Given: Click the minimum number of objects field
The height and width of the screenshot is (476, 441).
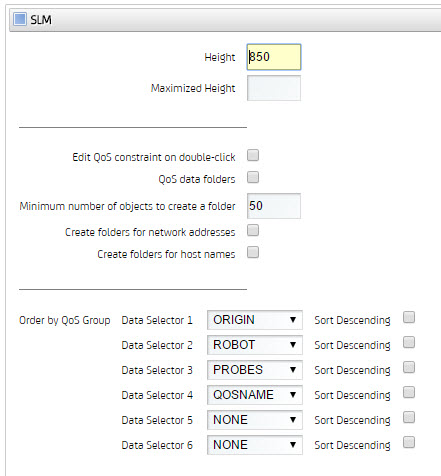Looking at the screenshot, I should [274, 206].
